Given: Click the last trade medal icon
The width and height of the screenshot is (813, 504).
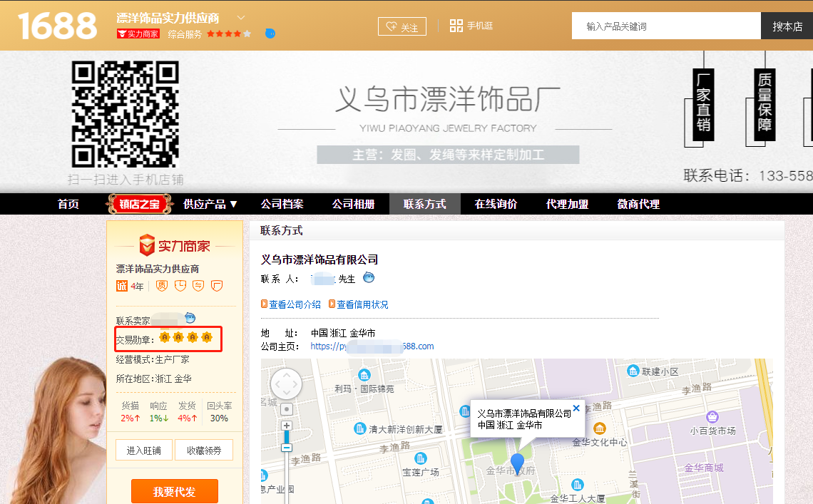Looking at the screenshot, I should tap(207, 338).
